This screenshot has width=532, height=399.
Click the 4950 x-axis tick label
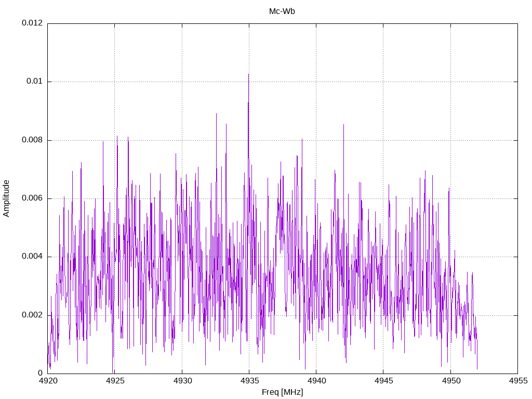click(x=451, y=381)
